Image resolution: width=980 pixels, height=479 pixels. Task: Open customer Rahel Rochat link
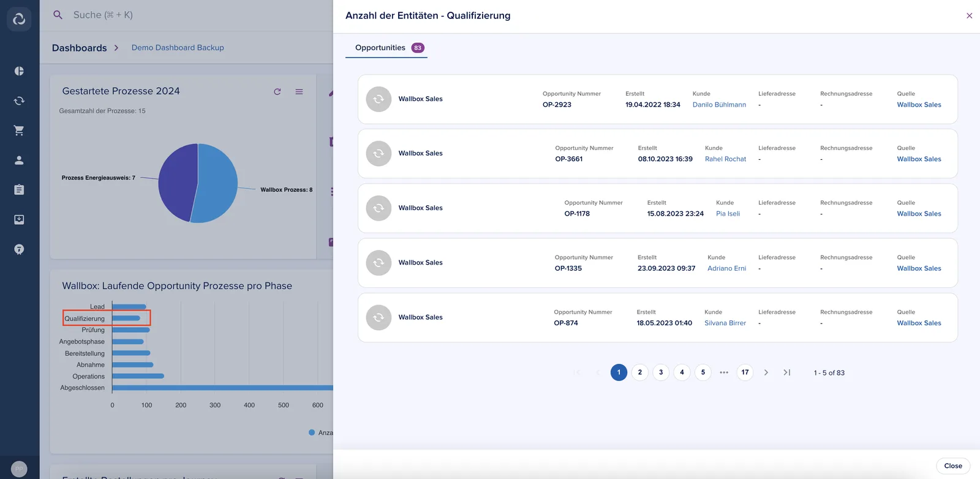pos(726,159)
